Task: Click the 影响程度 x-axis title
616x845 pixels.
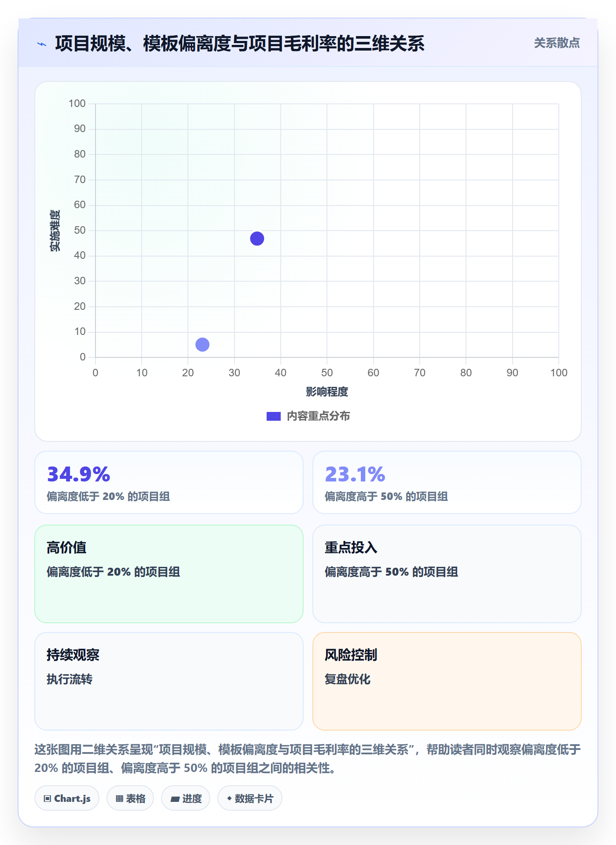Action: click(x=327, y=392)
